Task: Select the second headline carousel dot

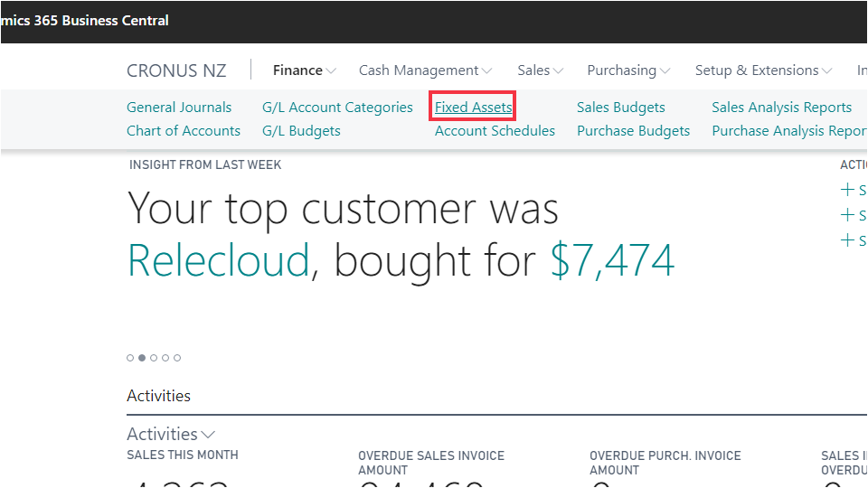Action: click(142, 358)
